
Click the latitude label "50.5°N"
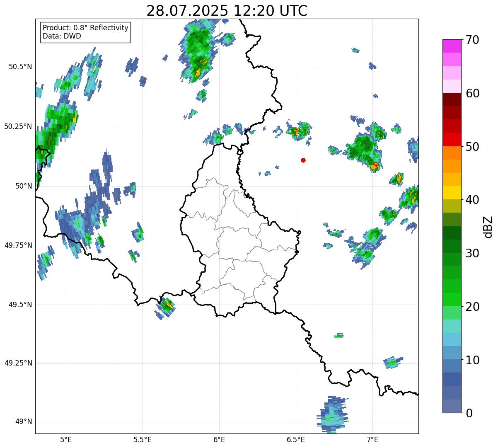(21, 67)
